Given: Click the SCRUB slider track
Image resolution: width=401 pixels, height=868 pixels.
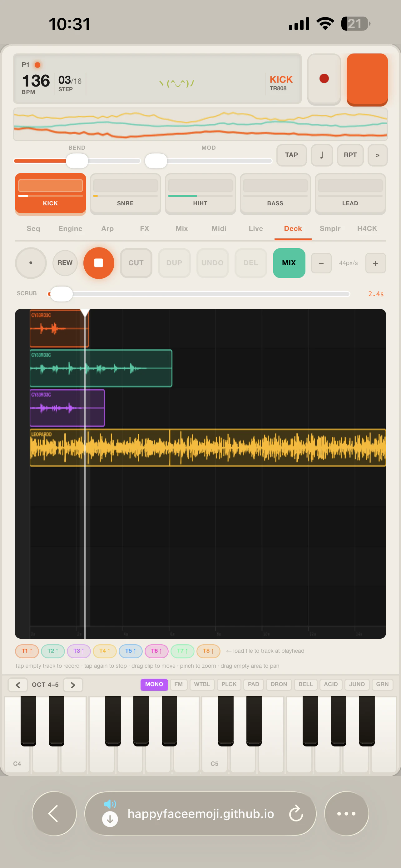Looking at the screenshot, I should [x=199, y=294].
